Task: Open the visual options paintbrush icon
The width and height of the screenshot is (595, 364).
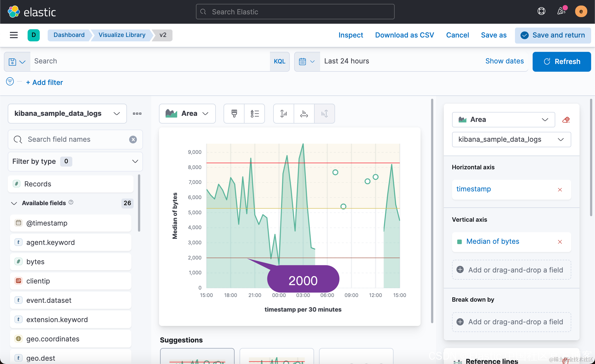Action: click(234, 113)
